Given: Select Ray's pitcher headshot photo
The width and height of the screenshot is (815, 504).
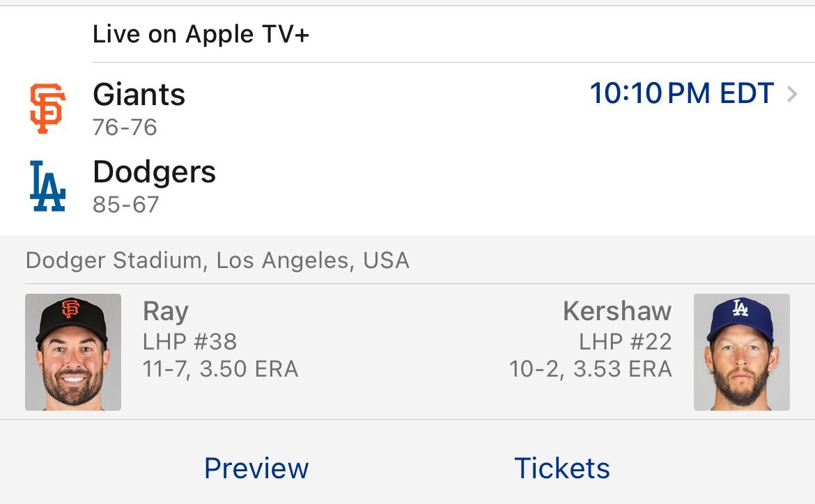Looking at the screenshot, I should [73, 352].
